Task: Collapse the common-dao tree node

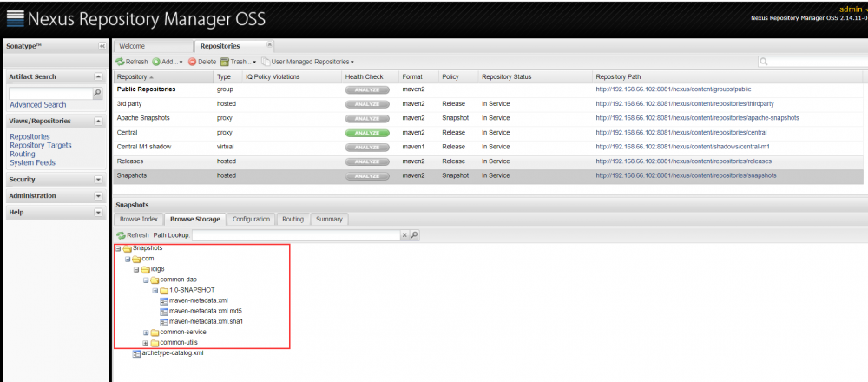Action: pos(146,280)
